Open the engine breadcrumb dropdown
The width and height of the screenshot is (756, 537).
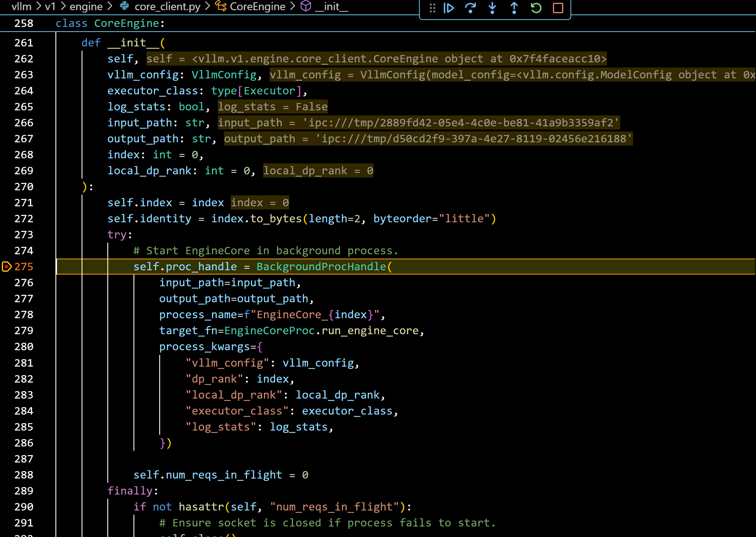[x=86, y=6]
